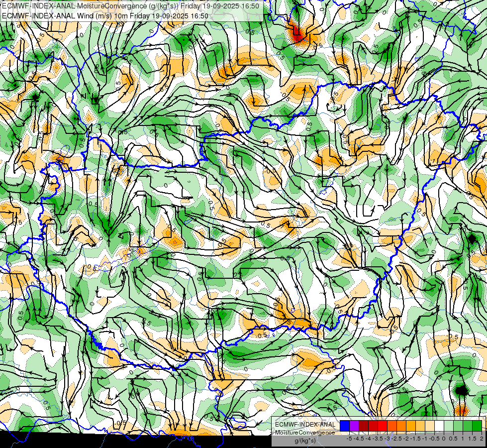Choose the amber legend swatch between -2 and -1.5
Image resolution: width=487 pixels, height=448 pixels.
click(410, 426)
